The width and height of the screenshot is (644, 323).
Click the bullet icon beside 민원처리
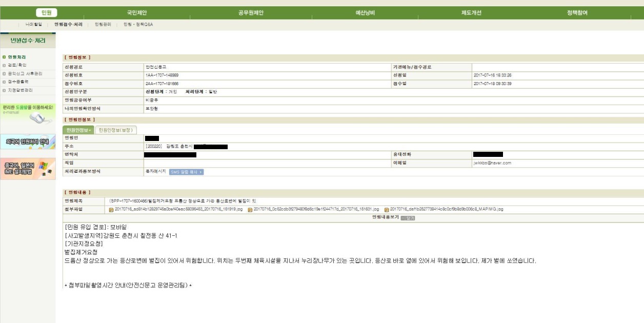pos(4,57)
